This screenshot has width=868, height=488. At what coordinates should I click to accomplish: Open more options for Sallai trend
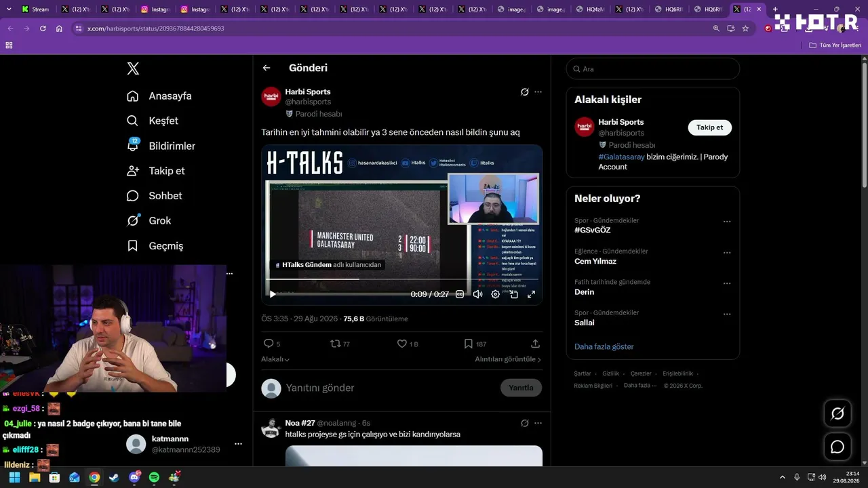tap(727, 314)
